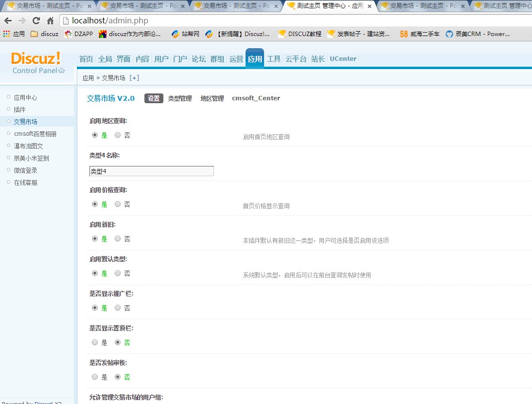Open 应用中心 in the left sidebar

click(x=25, y=97)
